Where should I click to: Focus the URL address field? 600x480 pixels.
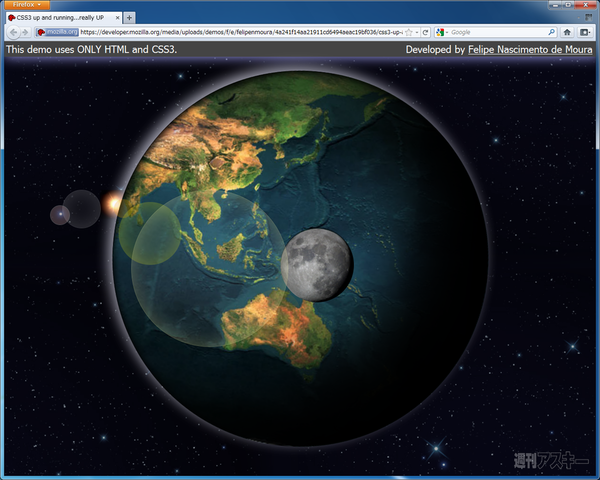241,33
